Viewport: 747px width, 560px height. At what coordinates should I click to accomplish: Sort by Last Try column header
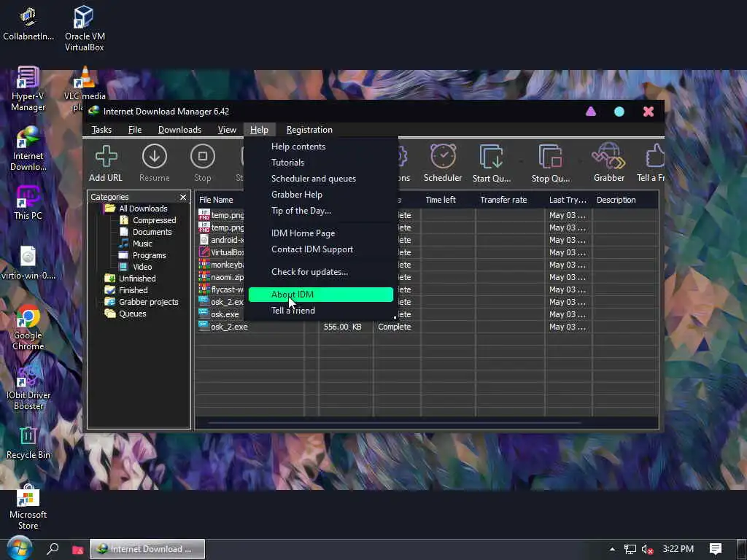click(568, 200)
